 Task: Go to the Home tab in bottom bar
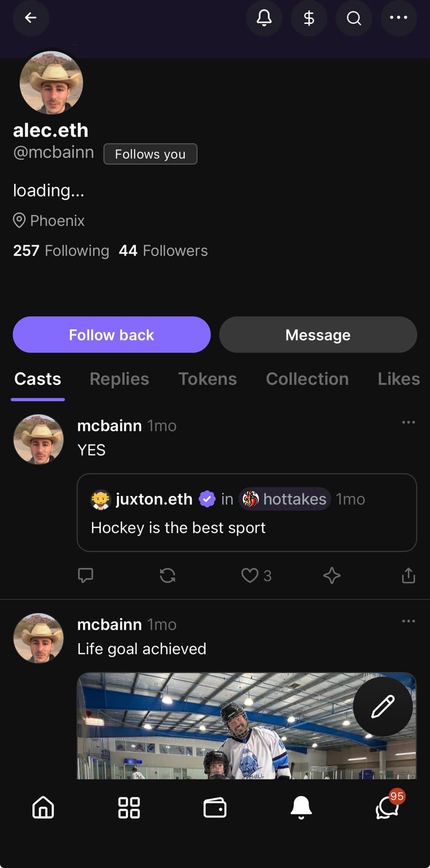43,808
